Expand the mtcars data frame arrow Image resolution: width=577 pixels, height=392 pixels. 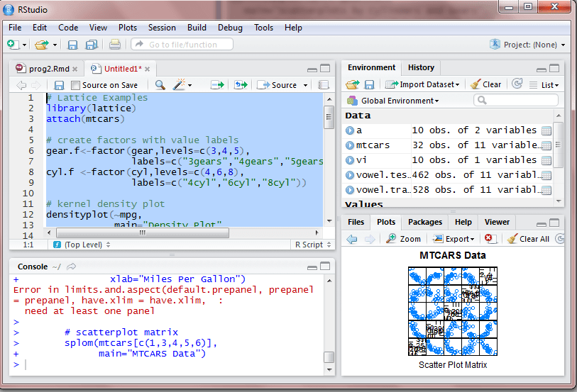(350, 145)
